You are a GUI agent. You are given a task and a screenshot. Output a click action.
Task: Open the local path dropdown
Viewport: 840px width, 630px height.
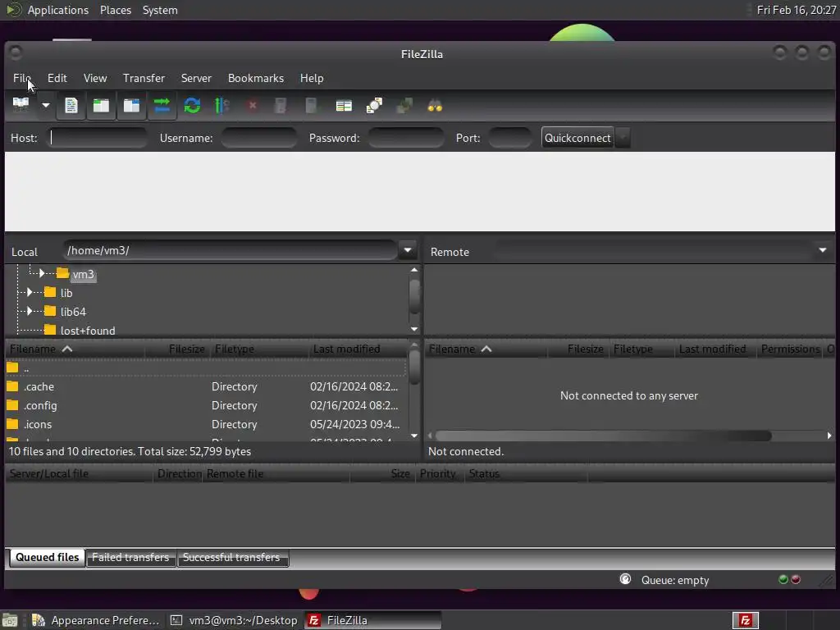408,250
